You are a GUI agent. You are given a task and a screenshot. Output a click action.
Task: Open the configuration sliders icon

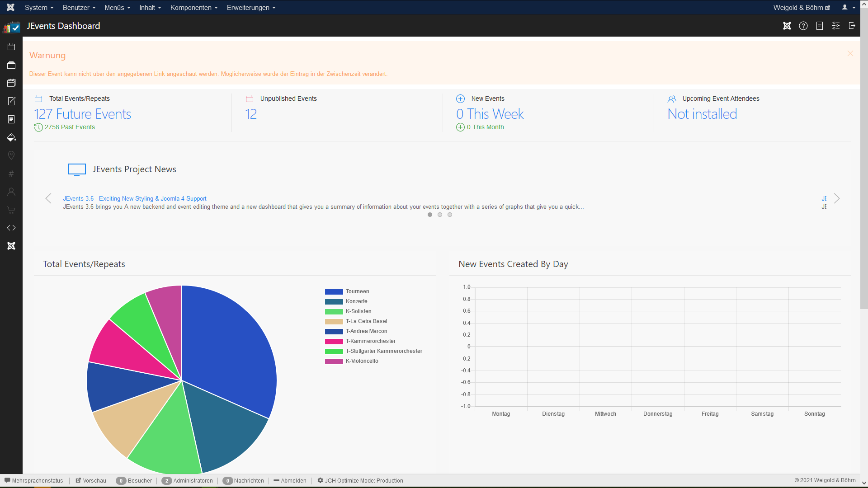click(836, 26)
